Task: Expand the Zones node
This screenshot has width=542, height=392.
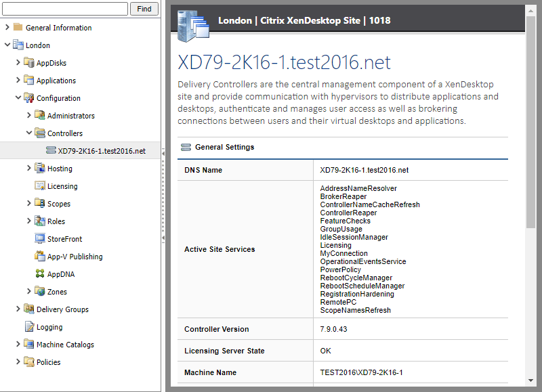Action: coord(29,291)
